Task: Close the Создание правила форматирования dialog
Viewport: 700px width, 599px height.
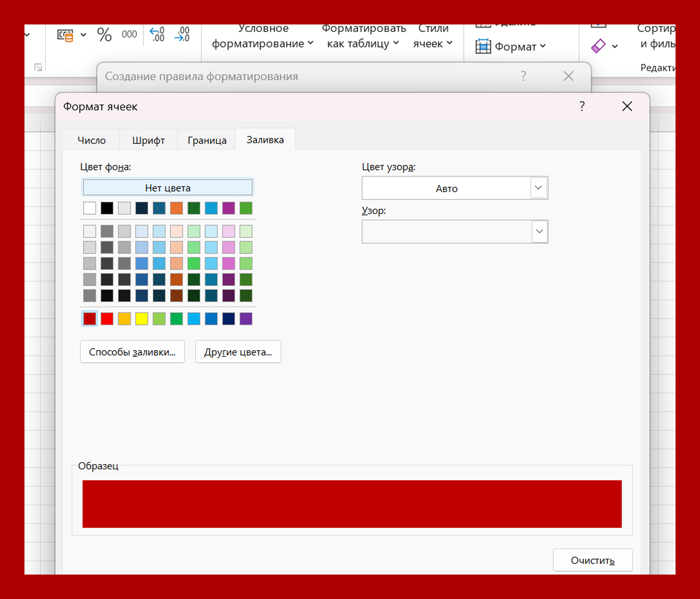Action: 568,76
